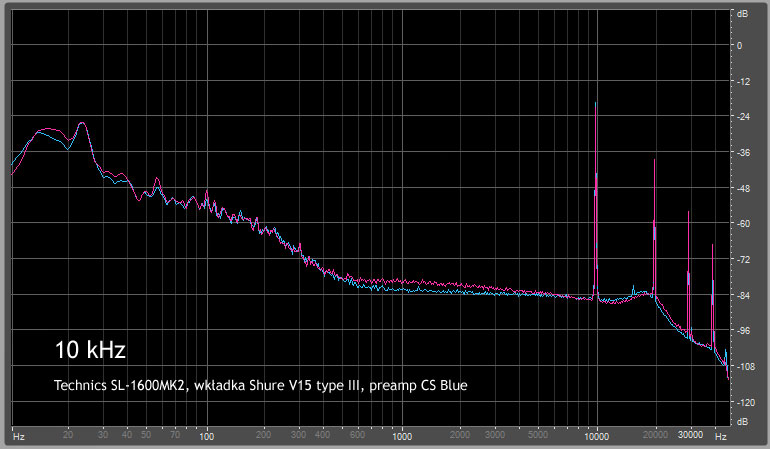This screenshot has width=770, height=449.
Task: Click the -108 dB scale label
Action: 745,367
